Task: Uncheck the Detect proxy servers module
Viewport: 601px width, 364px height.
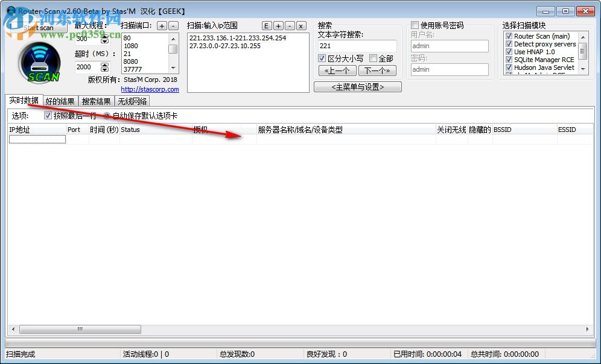Action: (508, 43)
